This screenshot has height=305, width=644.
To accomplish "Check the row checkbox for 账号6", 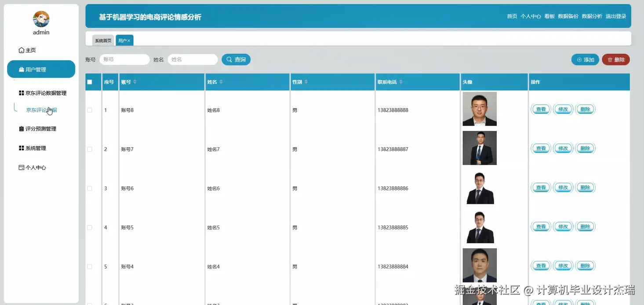I will coord(90,189).
